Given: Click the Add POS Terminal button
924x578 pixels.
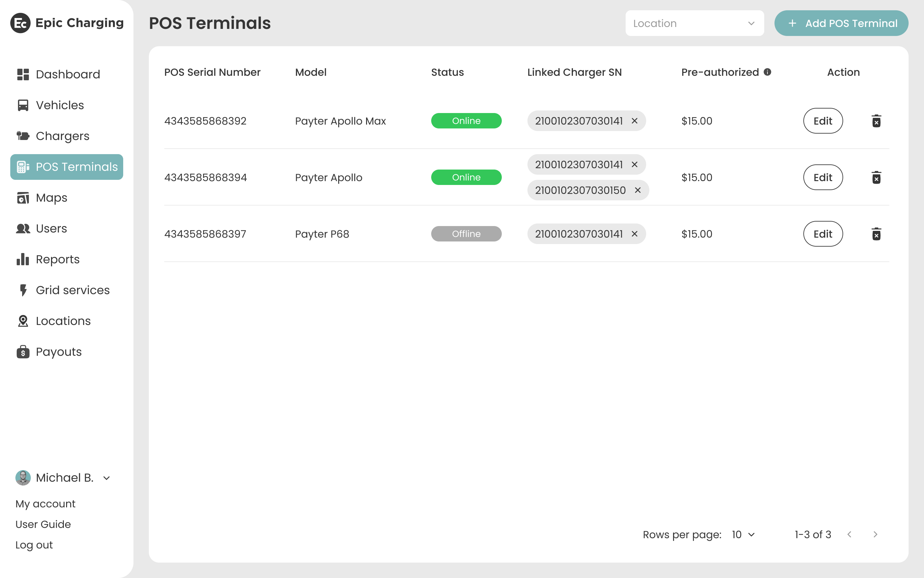Looking at the screenshot, I should [x=841, y=23].
